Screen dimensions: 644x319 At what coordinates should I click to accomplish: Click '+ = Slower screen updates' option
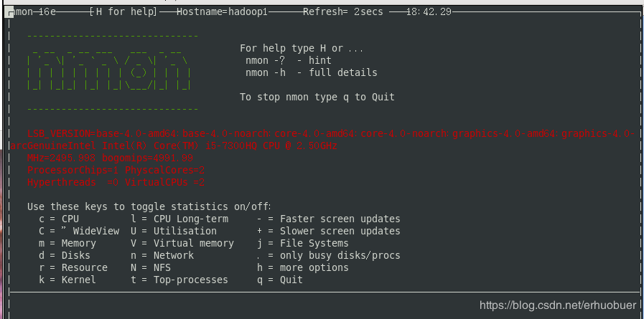[x=329, y=232]
